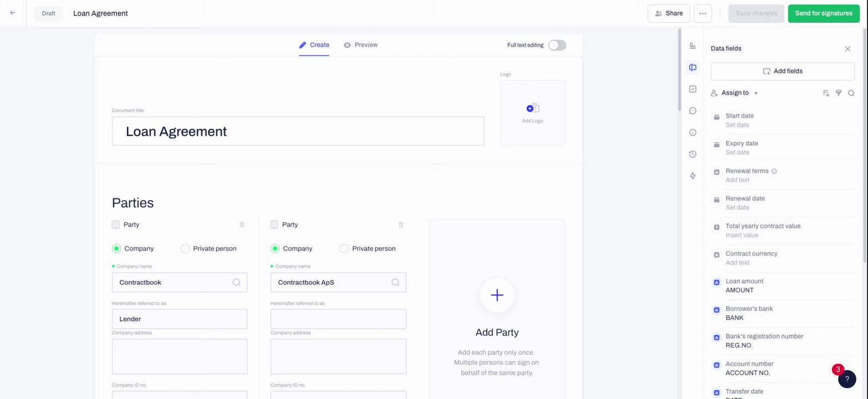Click the Renewal terms info icon
Viewport: 868px width, 399px height.
tap(774, 171)
